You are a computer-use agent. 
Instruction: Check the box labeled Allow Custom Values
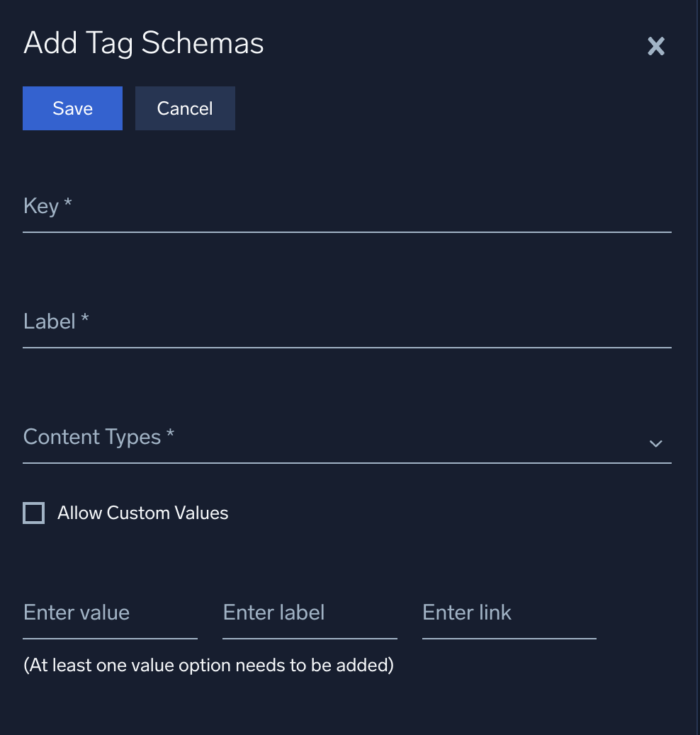[33, 513]
